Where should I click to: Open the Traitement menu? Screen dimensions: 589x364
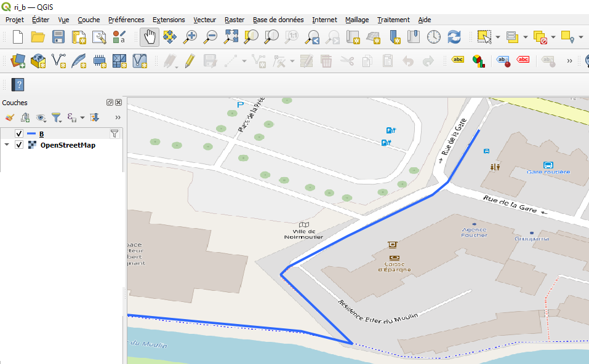pos(393,20)
